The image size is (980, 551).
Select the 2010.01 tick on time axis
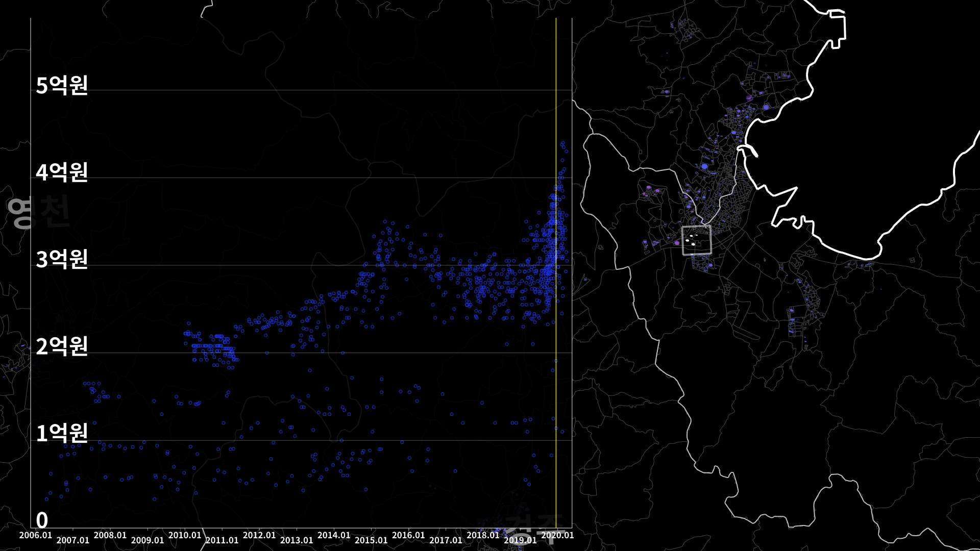185,535
